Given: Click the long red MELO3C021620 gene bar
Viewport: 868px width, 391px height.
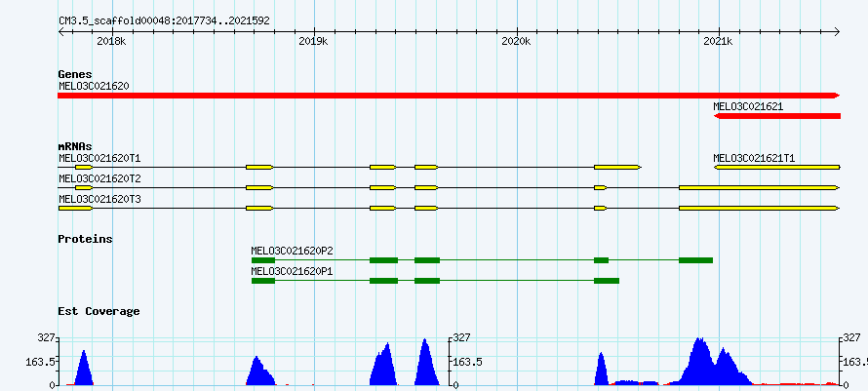Looking at the screenshot, I should [449, 96].
